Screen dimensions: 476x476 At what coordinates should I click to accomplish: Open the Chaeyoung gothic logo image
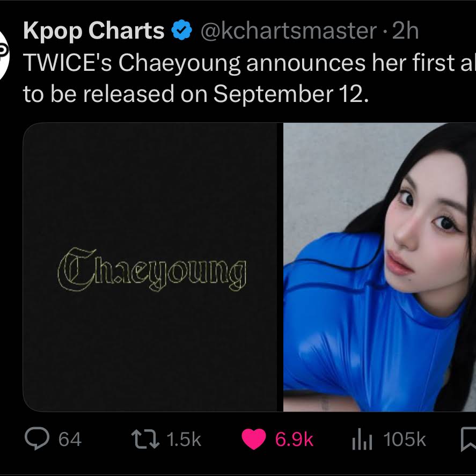coord(150,267)
